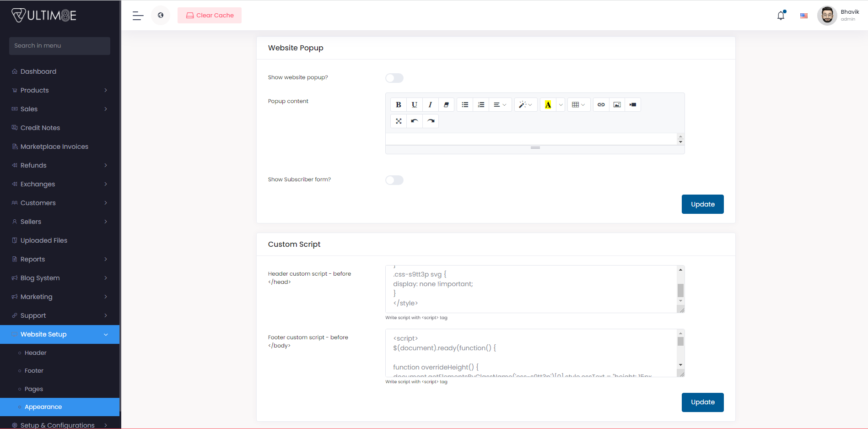Viewport: 868px width, 429px height.
Task: Select the italic formatting icon
Action: (x=430, y=104)
